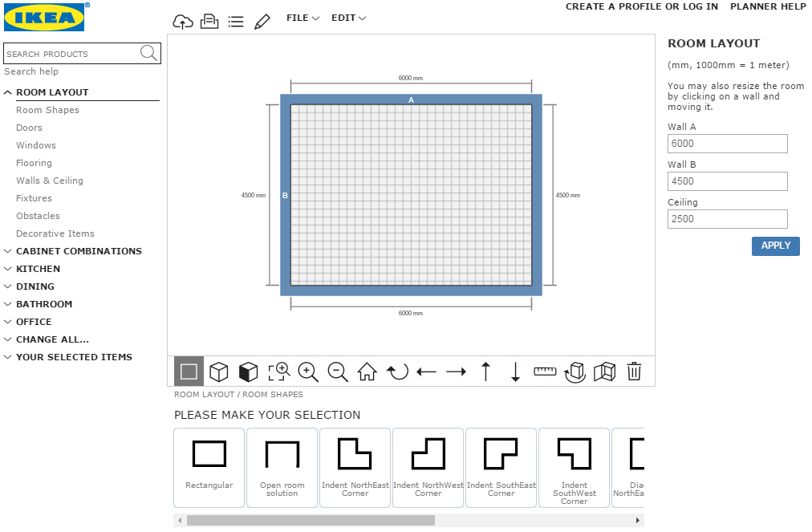Screen dimensions: 812x532
Task: Select the zoom-to-area tool
Action: coord(278,372)
